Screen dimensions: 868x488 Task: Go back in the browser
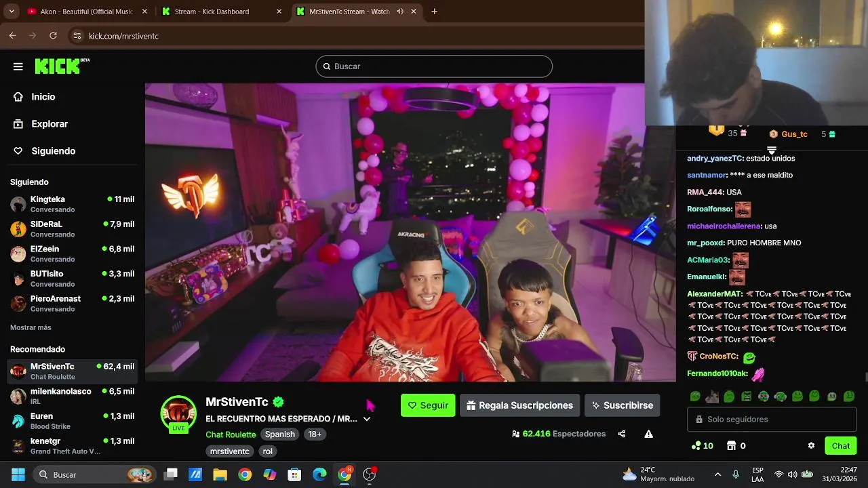click(12, 36)
